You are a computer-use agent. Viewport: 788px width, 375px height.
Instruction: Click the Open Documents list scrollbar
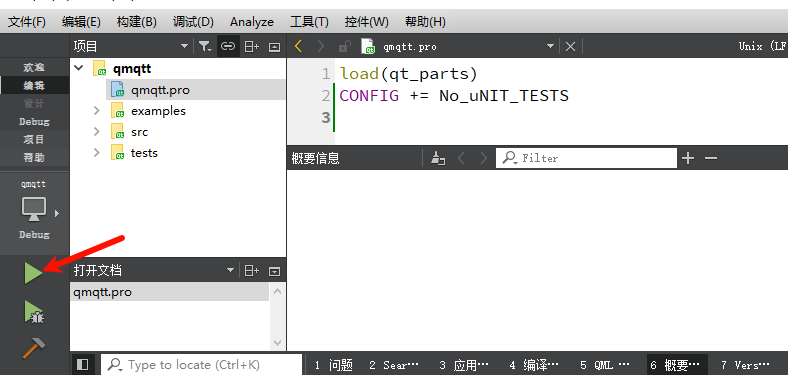(277, 317)
